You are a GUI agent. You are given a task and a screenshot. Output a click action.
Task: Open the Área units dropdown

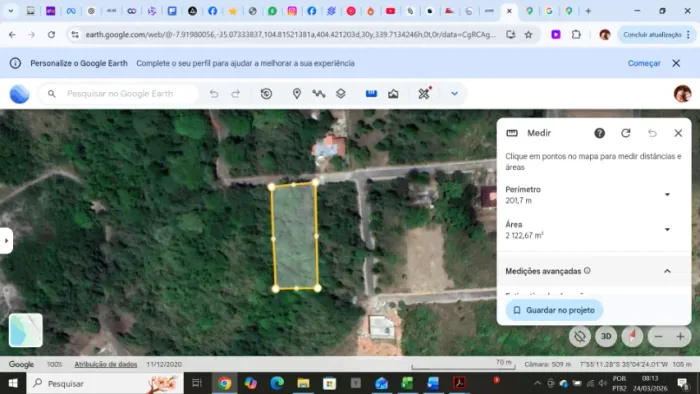pos(667,229)
